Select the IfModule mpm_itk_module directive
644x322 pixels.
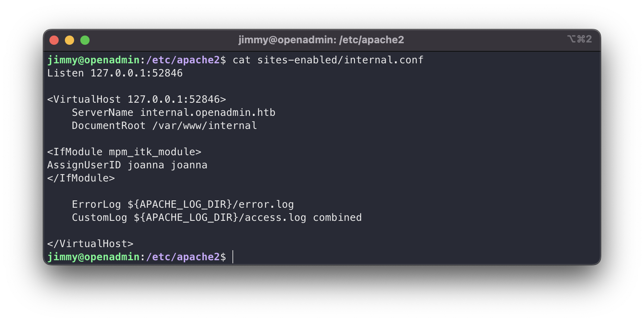click(124, 151)
